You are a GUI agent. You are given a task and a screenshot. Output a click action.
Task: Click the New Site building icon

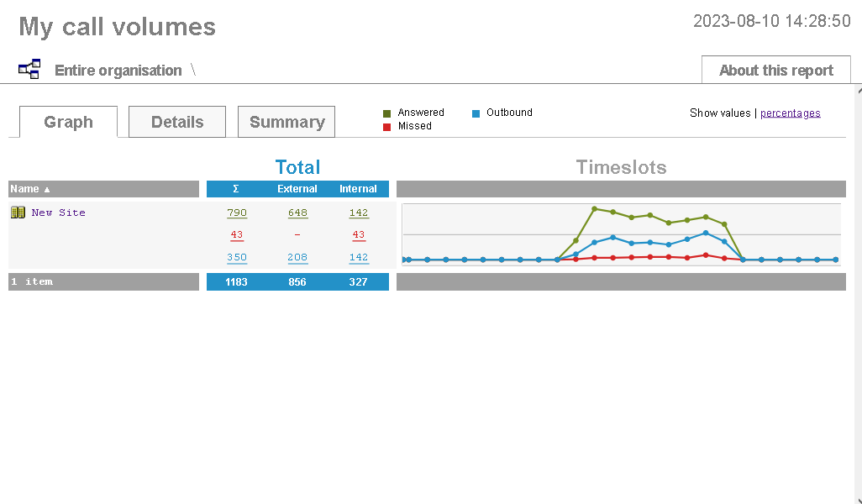tap(18, 212)
